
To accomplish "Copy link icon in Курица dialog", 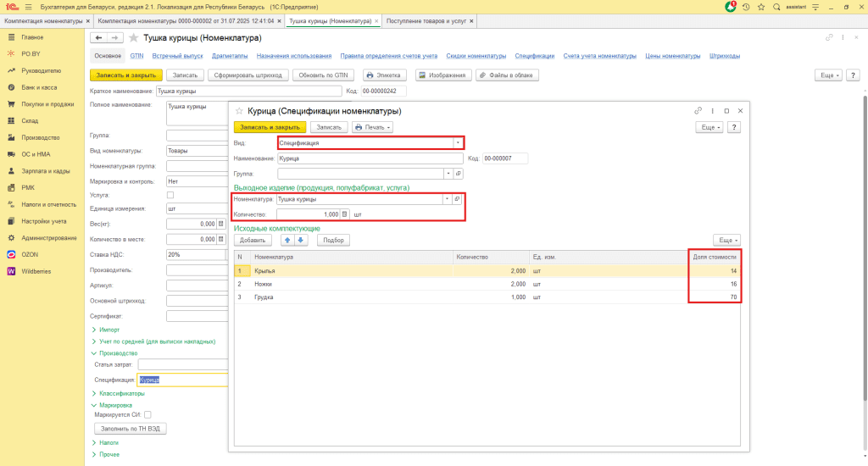I will 698,111.
